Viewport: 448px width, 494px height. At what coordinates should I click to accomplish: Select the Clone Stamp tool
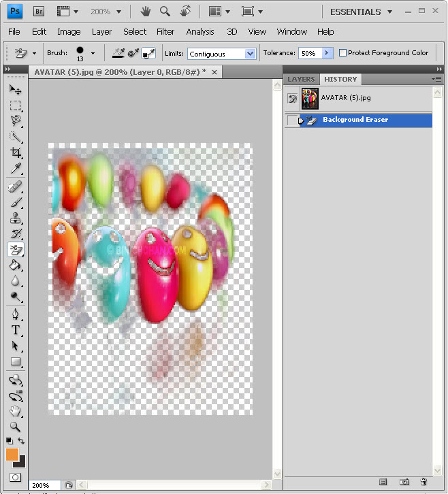15,218
